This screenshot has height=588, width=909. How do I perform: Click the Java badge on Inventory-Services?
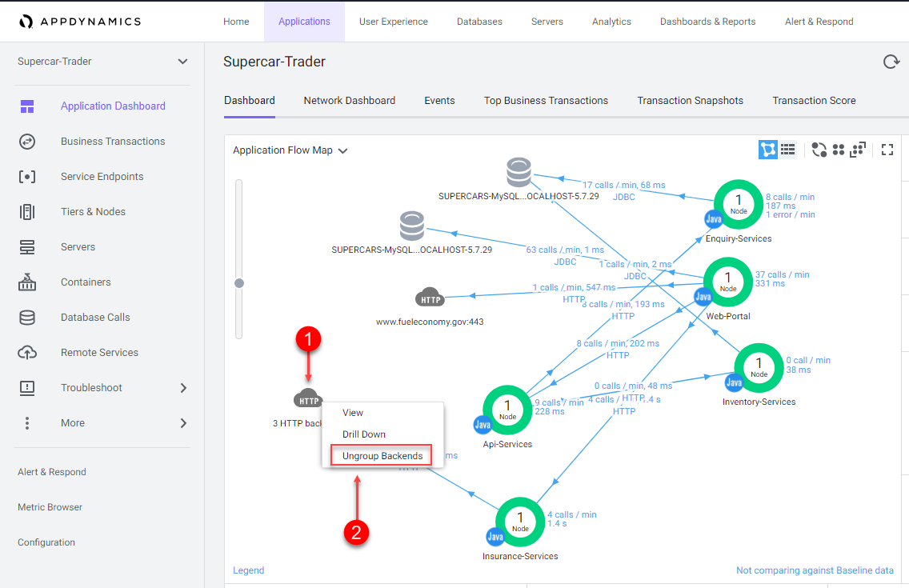click(734, 382)
